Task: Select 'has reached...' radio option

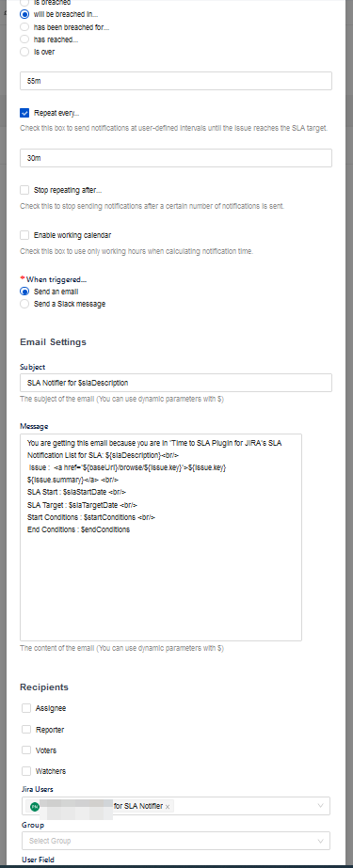Action: coord(24,39)
